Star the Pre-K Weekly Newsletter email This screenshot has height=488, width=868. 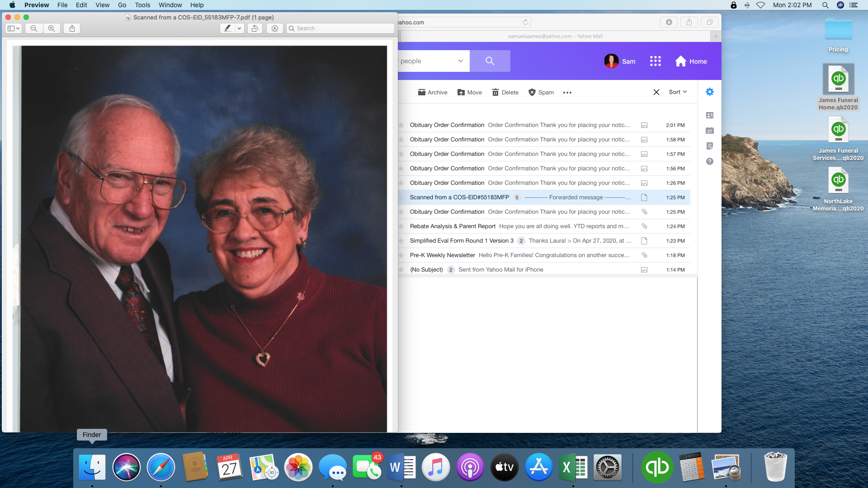[401, 255]
